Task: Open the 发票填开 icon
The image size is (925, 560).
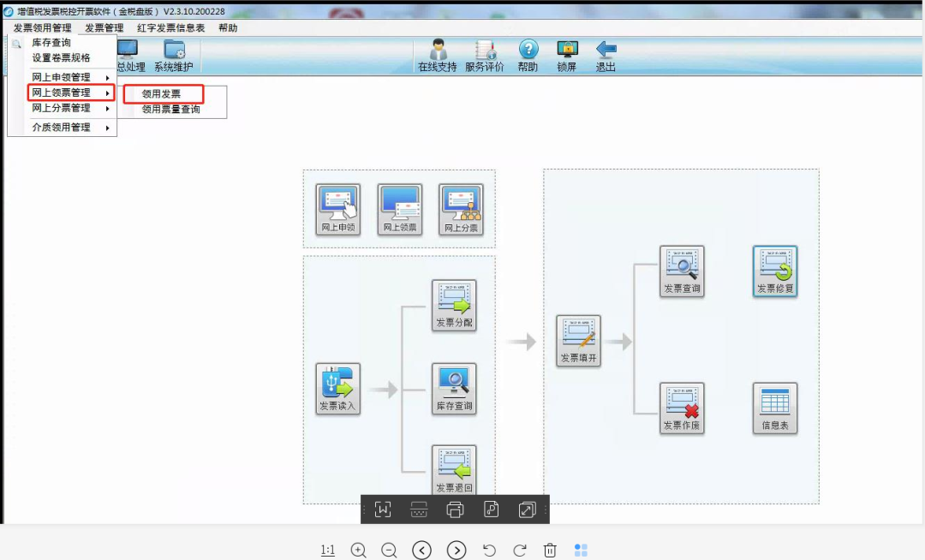Action: pos(579,341)
